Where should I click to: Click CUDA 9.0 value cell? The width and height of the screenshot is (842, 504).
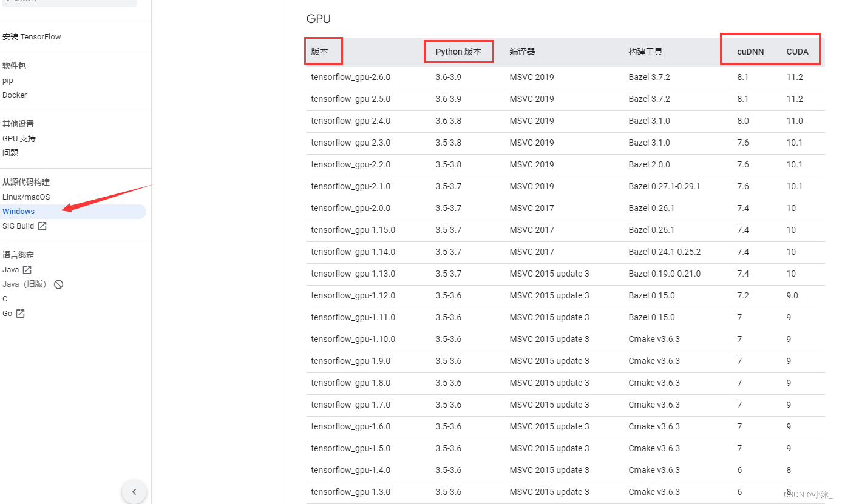[792, 295]
